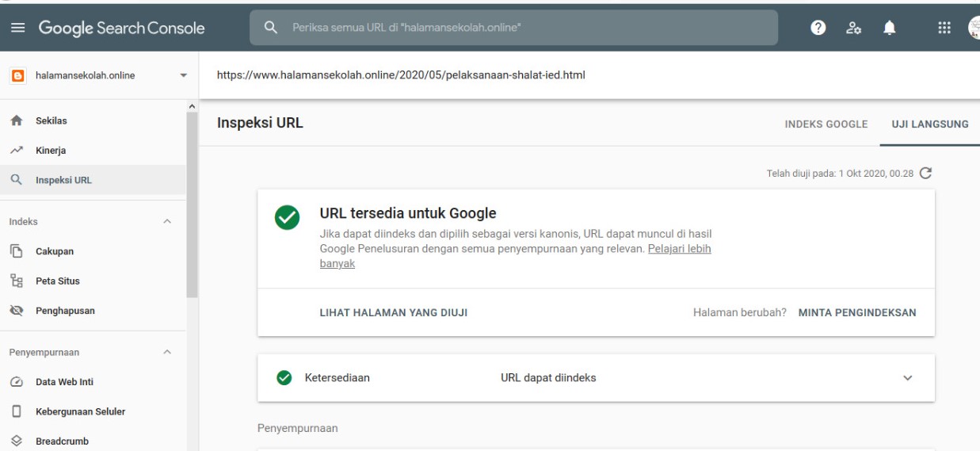Click the Inspeksi URL magnifier icon
The width and height of the screenshot is (980, 451).
coord(15,180)
